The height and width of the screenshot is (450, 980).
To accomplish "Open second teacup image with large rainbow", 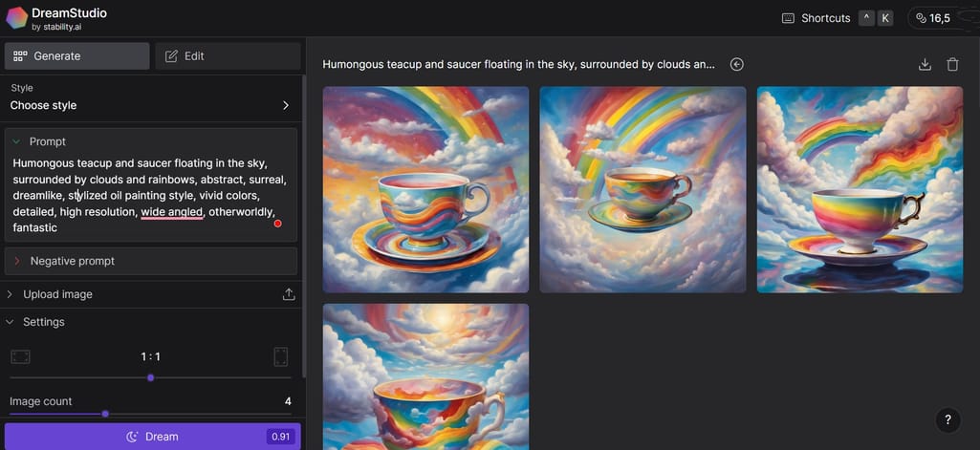I will [642, 190].
